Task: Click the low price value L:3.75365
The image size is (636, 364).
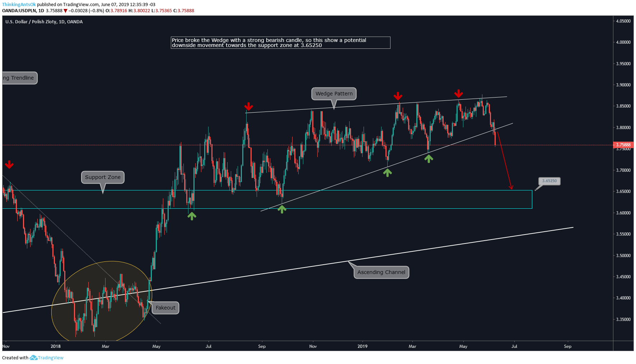Action: click(x=162, y=11)
